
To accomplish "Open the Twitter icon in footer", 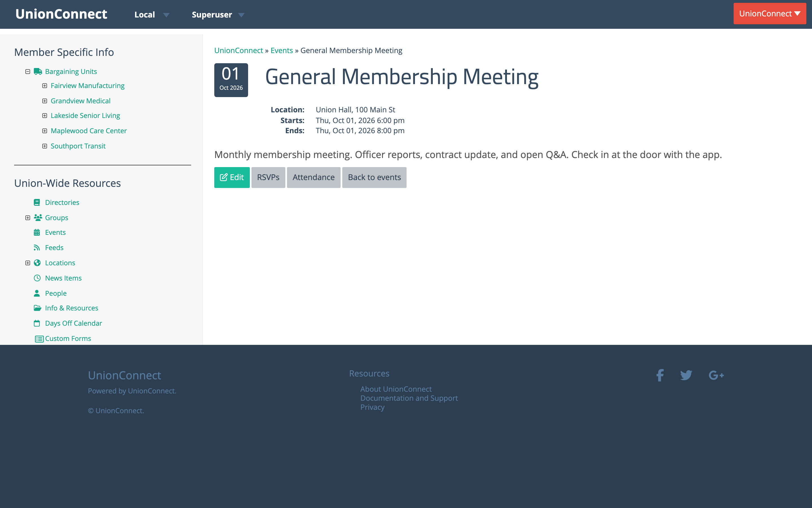I will point(686,375).
